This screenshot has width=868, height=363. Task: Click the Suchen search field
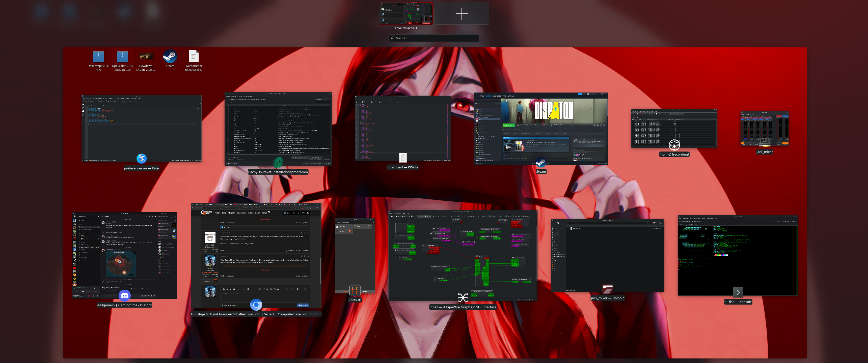[434, 38]
